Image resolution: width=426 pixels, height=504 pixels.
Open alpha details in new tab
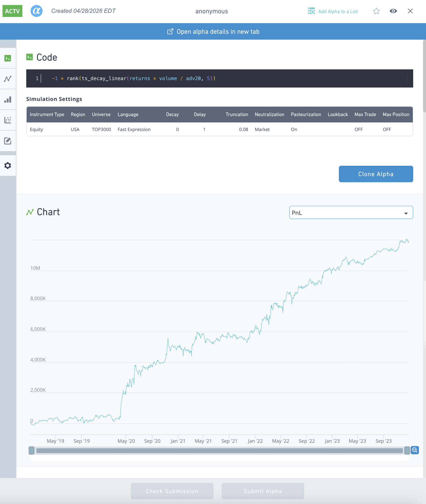pyautogui.click(x=213, y=31)
